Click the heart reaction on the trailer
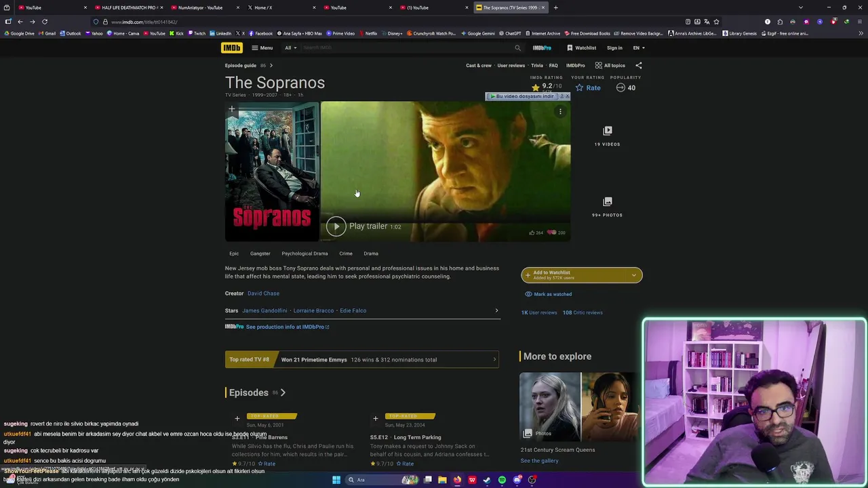The image size is (868, 488). [552, 232]
